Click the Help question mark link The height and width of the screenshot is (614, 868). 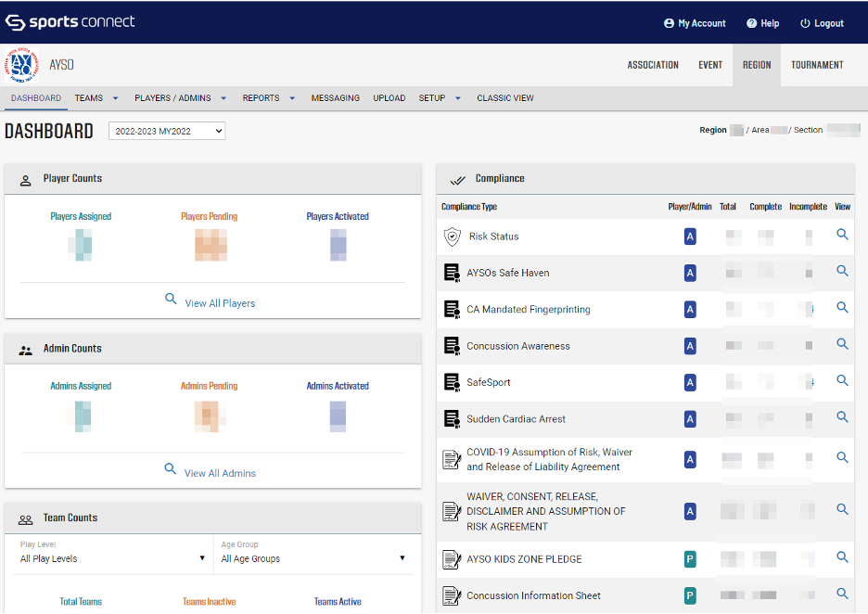point(762,23)
